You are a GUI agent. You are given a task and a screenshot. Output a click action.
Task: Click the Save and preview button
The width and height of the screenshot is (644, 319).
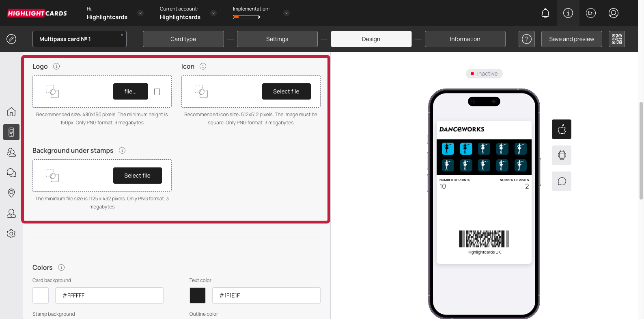coord(571,39)
